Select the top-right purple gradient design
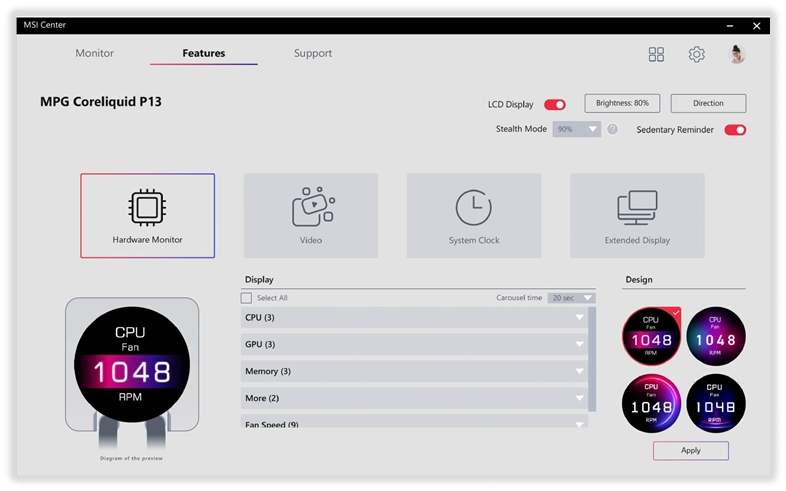Screen dimensions: 786x491 [716, 336]
